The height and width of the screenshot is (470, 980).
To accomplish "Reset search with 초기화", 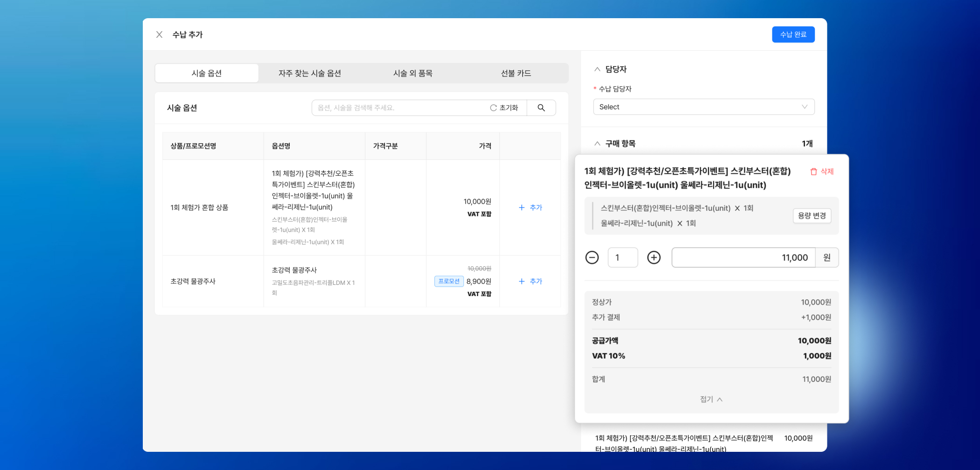I will (504, 108).
